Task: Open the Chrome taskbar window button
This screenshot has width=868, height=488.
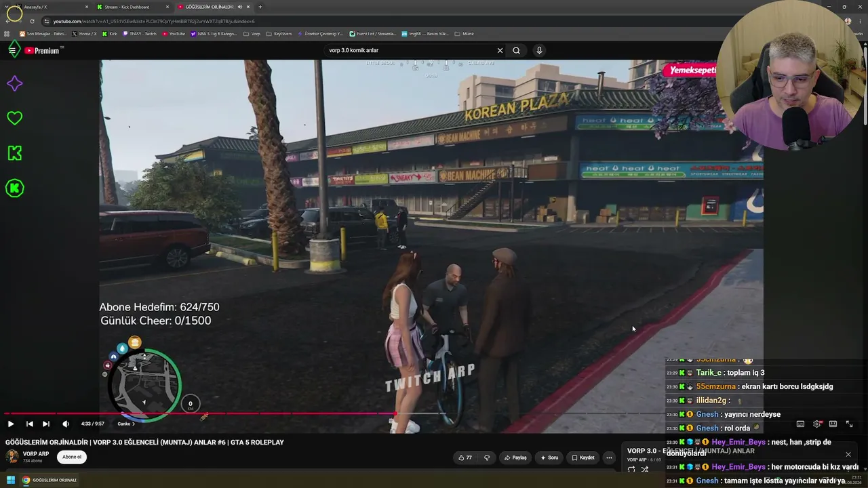Action: pyautogui.click(x=50, y=481)
